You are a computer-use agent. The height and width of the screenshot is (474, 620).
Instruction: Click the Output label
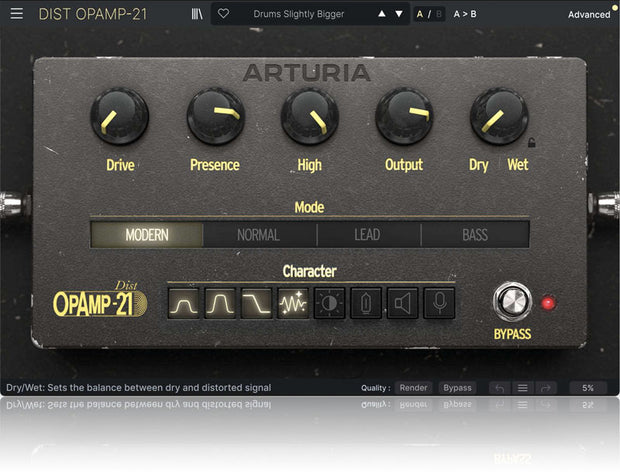[404, 165]
